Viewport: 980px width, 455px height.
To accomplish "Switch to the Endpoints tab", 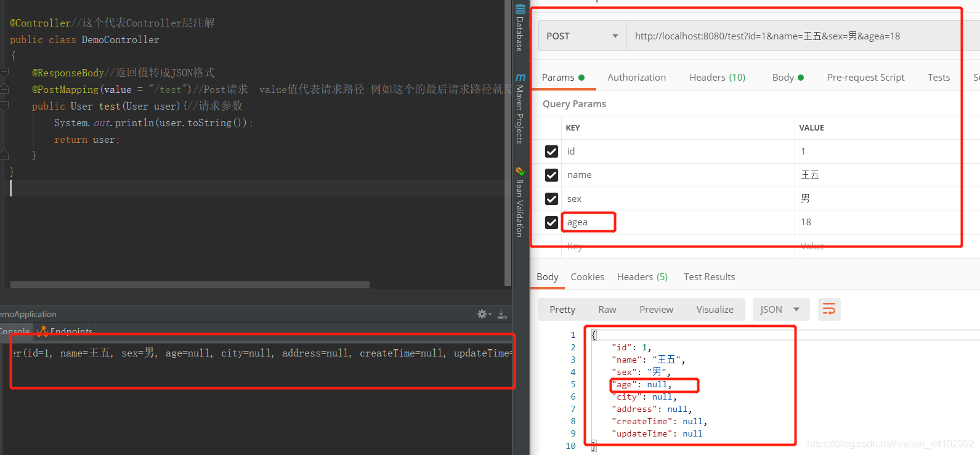I will [x=65, y=331].
